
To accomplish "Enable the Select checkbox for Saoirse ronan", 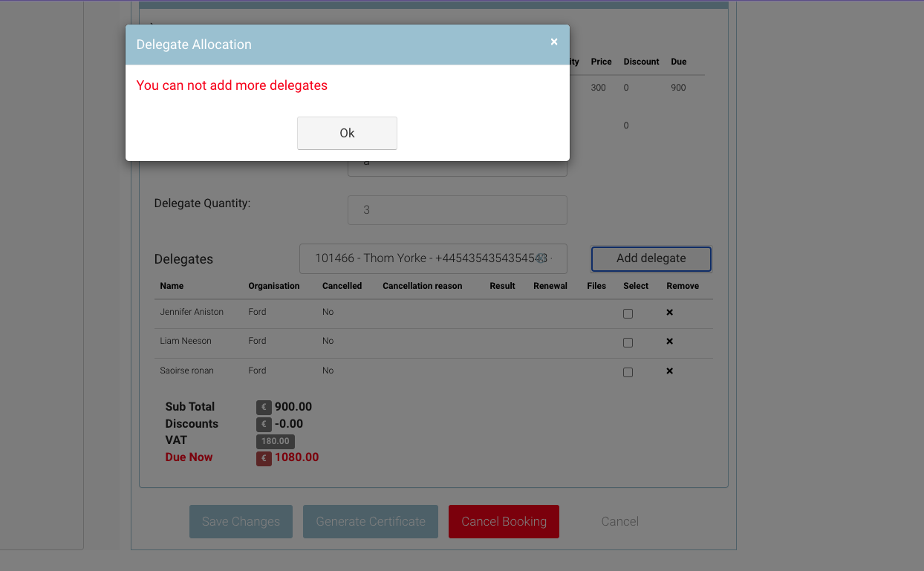I will pos(628,372).
